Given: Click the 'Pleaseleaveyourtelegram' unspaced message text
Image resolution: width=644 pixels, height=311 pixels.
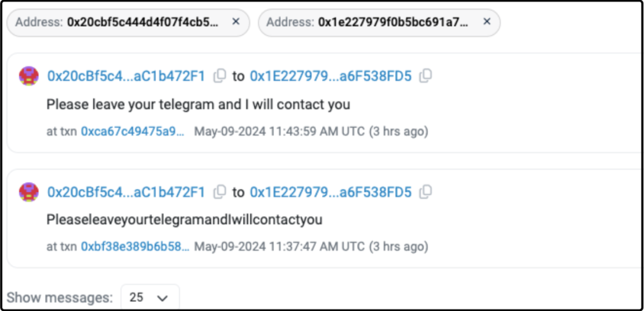Looking at the screenshot, I should 184,220.
